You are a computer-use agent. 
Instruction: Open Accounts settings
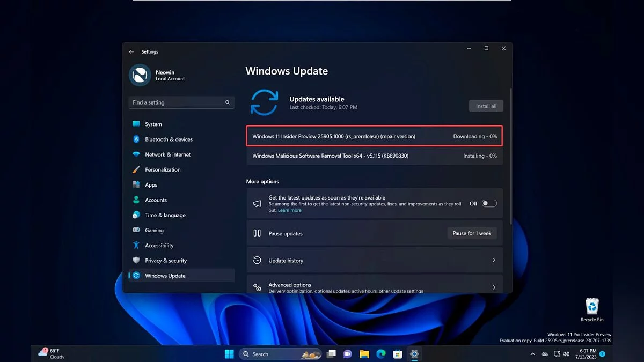[181, 200]
